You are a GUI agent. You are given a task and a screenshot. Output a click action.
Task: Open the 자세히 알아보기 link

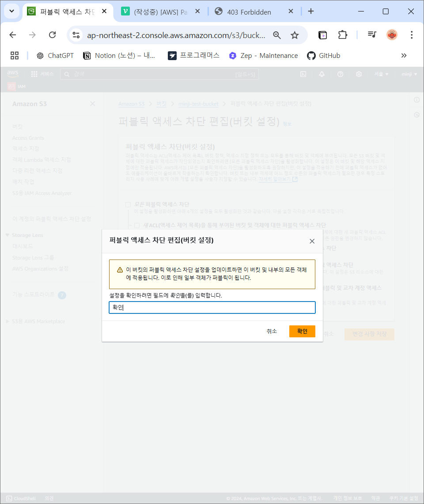pos(278,179)
